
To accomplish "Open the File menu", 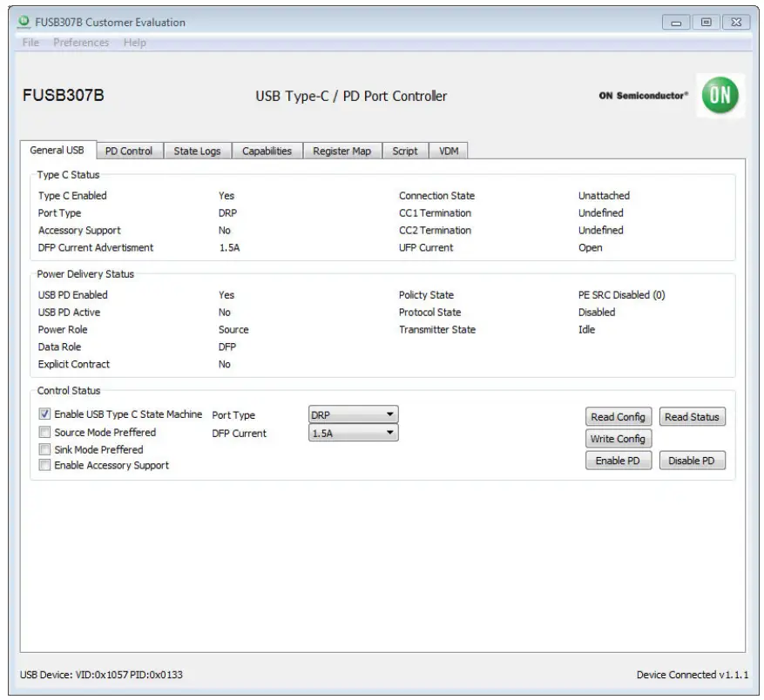I will [x=30, y=43].
